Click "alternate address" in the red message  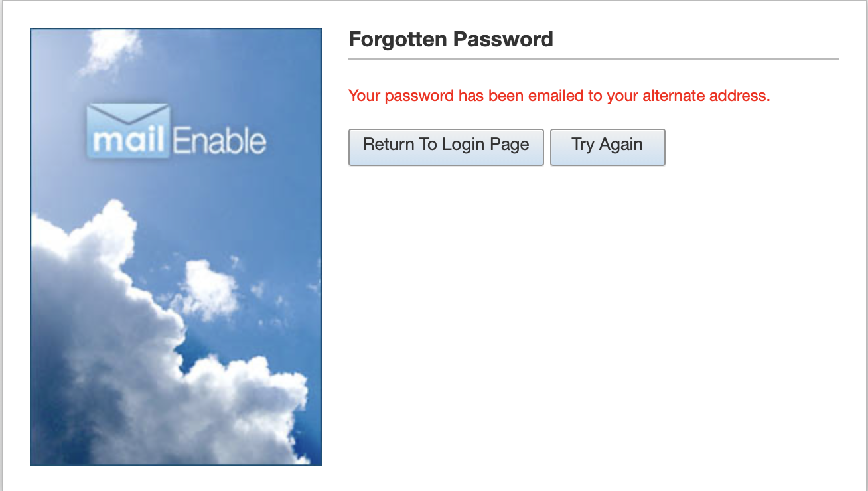pos(706,96)
